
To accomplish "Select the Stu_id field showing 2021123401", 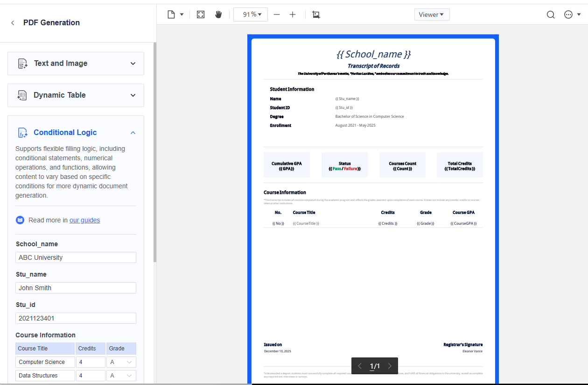I will click(x=76, y=318).
